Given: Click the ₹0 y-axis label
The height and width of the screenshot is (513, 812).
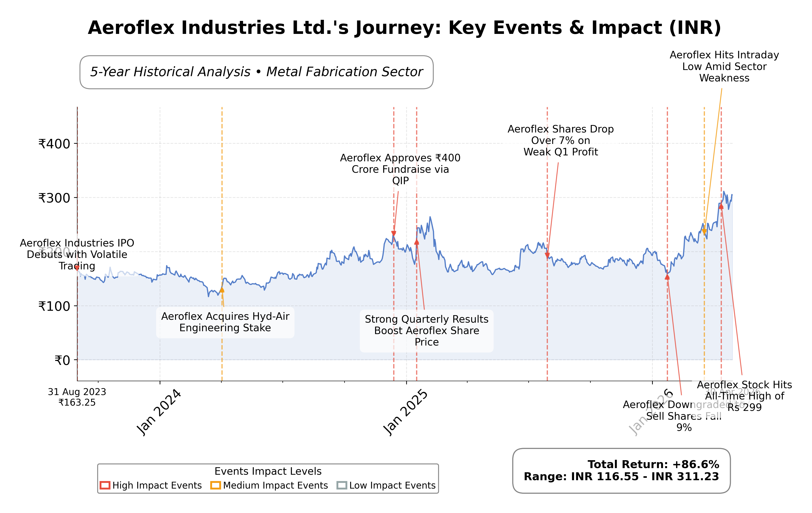Looking at the screenshot, I should 62,360.
